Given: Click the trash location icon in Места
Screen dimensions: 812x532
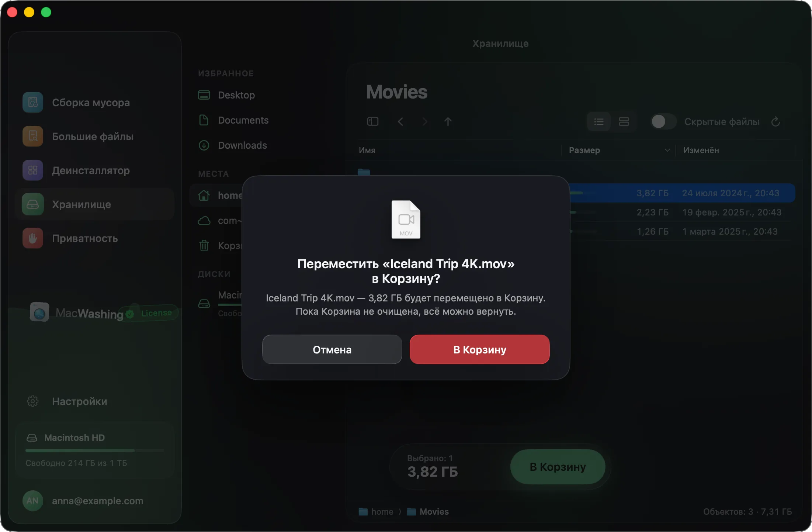Looking at the screenshot, I should click(204, 245).
